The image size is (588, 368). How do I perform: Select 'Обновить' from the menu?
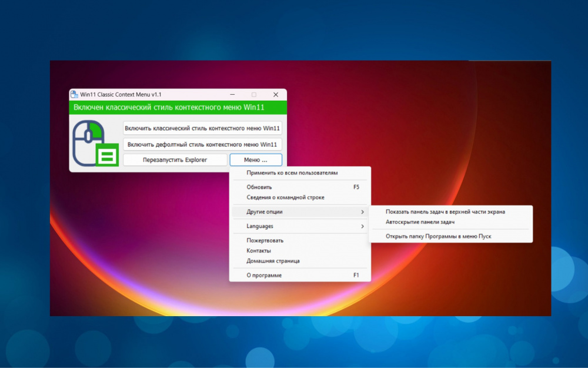pos(259,187)
